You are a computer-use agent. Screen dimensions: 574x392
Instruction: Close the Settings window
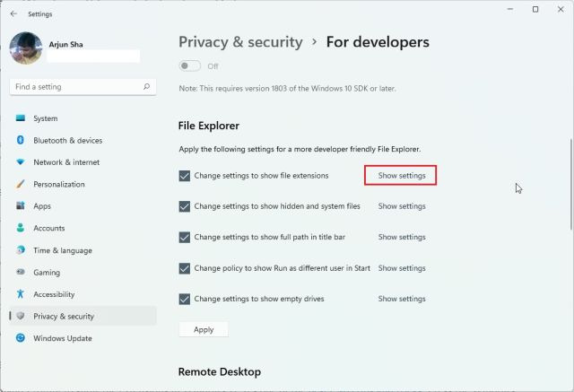[561, 9]
